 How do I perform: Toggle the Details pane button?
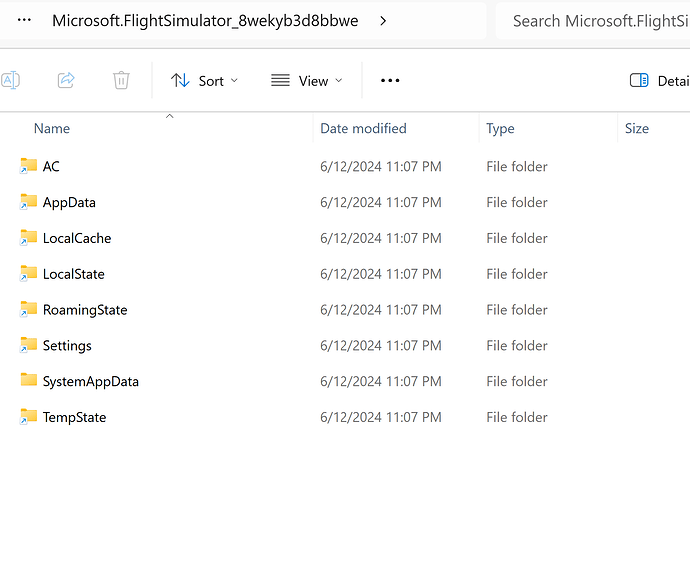[x=659, y=81]
